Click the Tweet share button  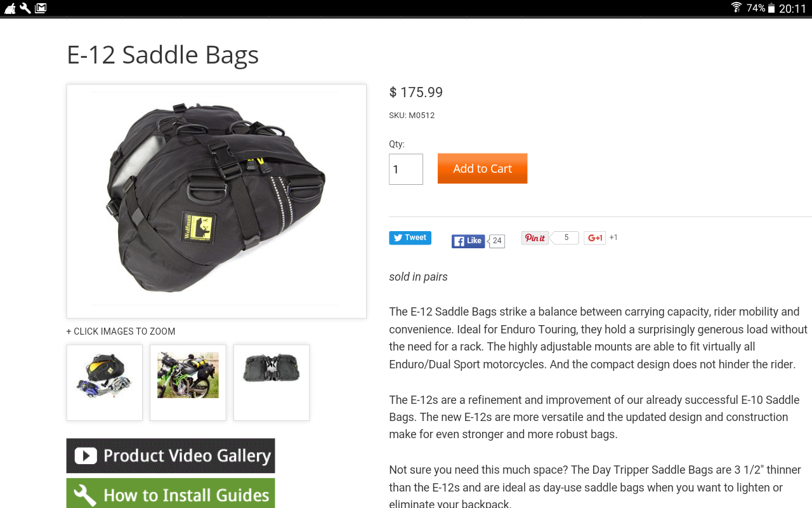pyautogui.click(x=410, y=237)
